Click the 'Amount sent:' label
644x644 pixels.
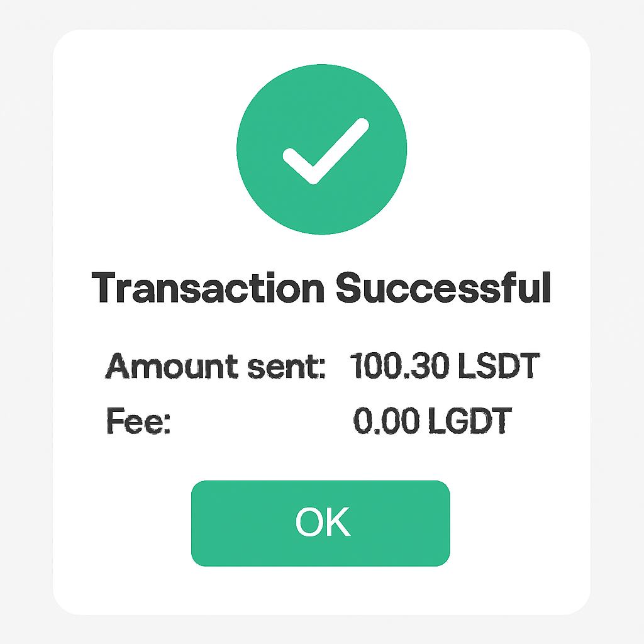(216, 366)
